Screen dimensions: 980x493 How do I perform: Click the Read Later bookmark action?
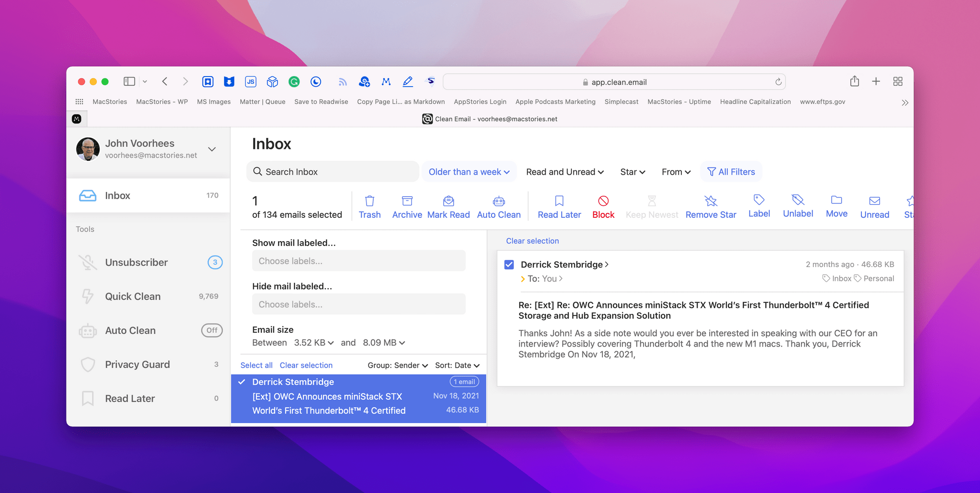click(559, 207)
